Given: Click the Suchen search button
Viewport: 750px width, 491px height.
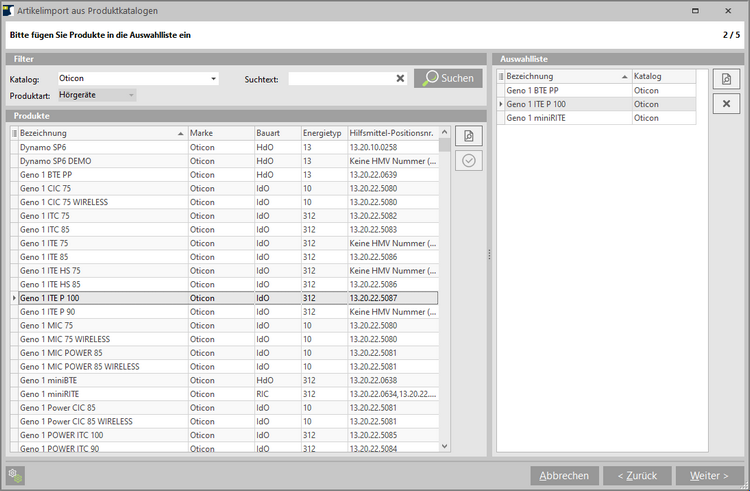Looking at the screenshot, I should click(x=448, y=78).
